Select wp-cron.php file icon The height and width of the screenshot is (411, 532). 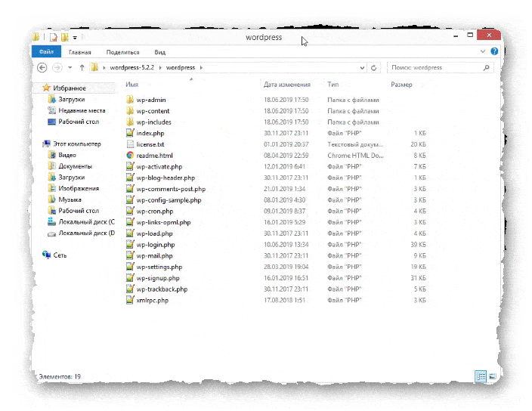coord(130,211)
